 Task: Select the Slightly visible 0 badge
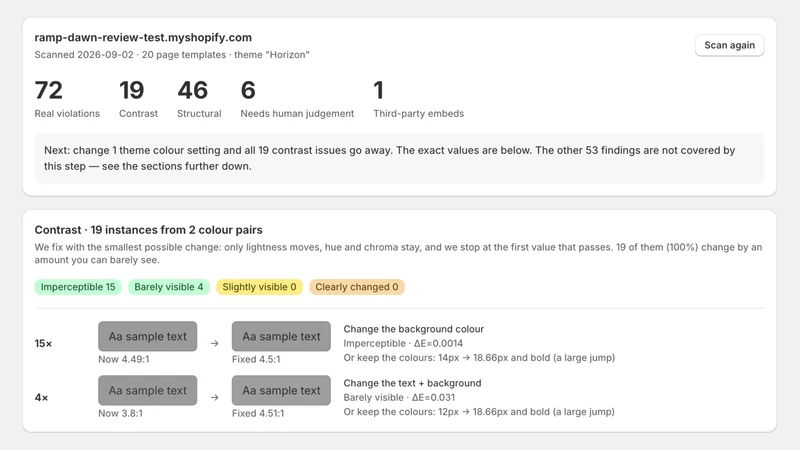pos(259,287)
